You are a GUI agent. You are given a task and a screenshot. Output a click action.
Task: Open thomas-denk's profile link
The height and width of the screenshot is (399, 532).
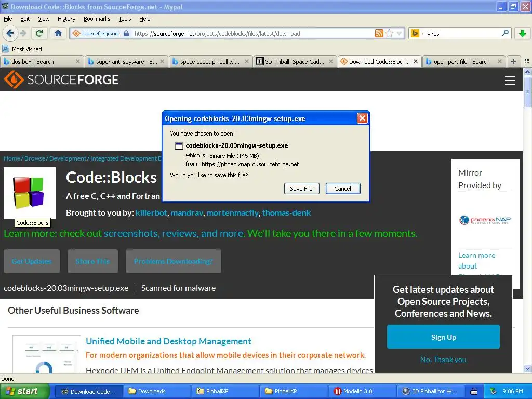click(x=286, y=212)
